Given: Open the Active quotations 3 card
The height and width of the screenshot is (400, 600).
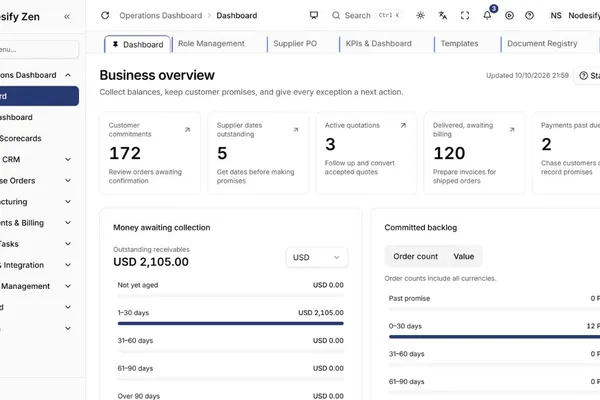Looking at the screenshot, I should pyautogui.click(x=366, y=153).
